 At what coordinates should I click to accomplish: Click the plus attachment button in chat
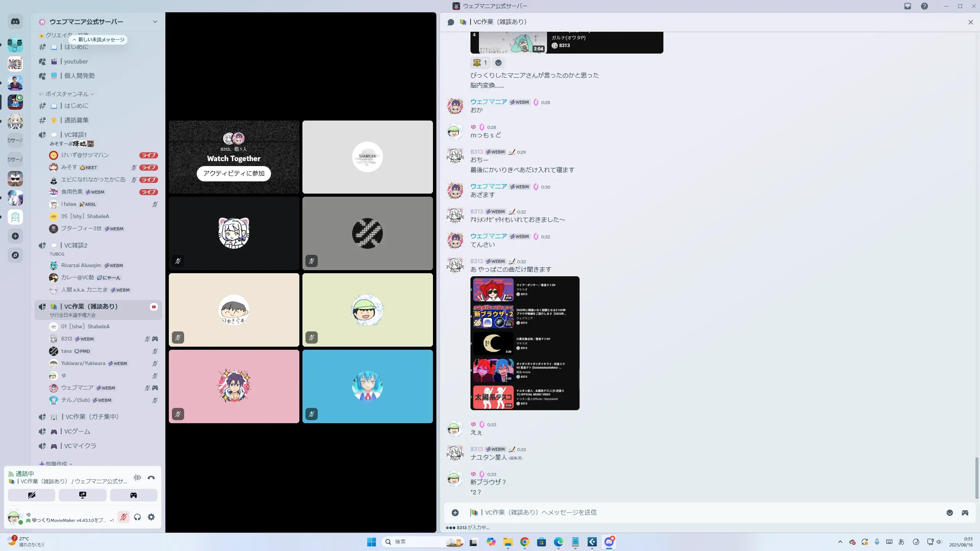coord(455,513)
